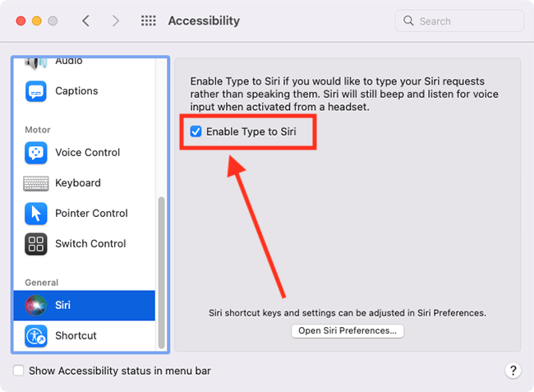Screen dimensions: 534x392
Task: Click the sidebar vertical scrollbar
Action: pos(161,273)
